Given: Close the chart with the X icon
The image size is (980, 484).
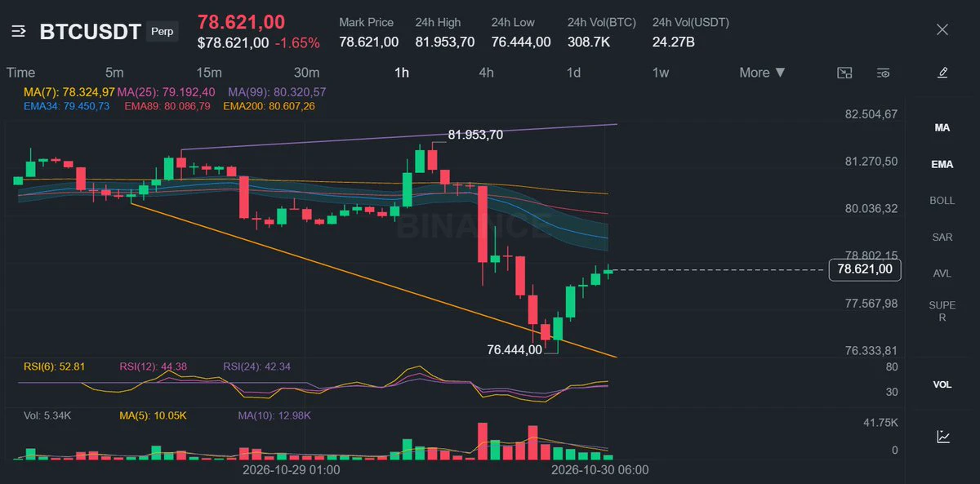Looking at the screenshot, I should pos(942,30).
